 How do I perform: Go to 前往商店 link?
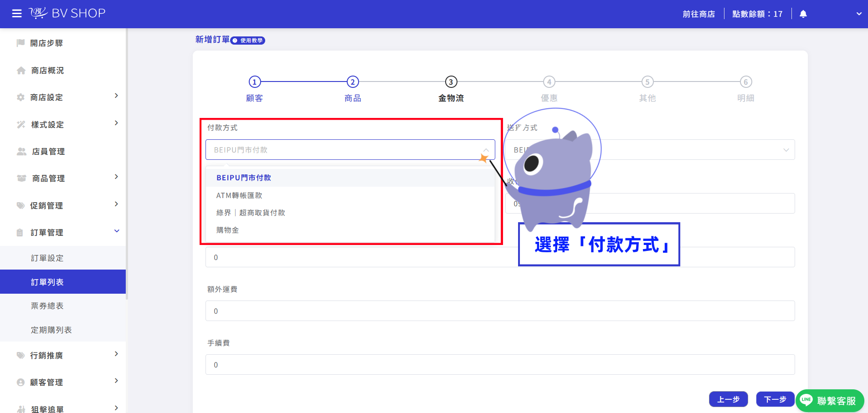point(699,14)
